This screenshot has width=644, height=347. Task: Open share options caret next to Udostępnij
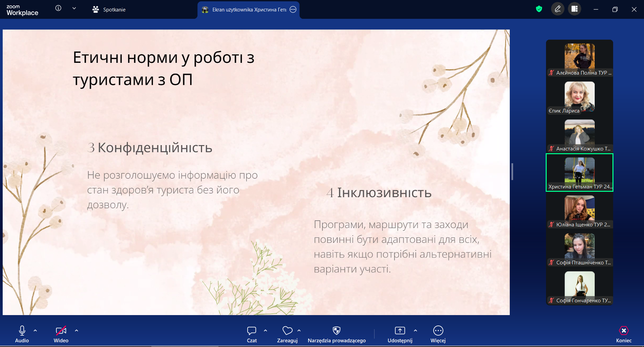415,331
